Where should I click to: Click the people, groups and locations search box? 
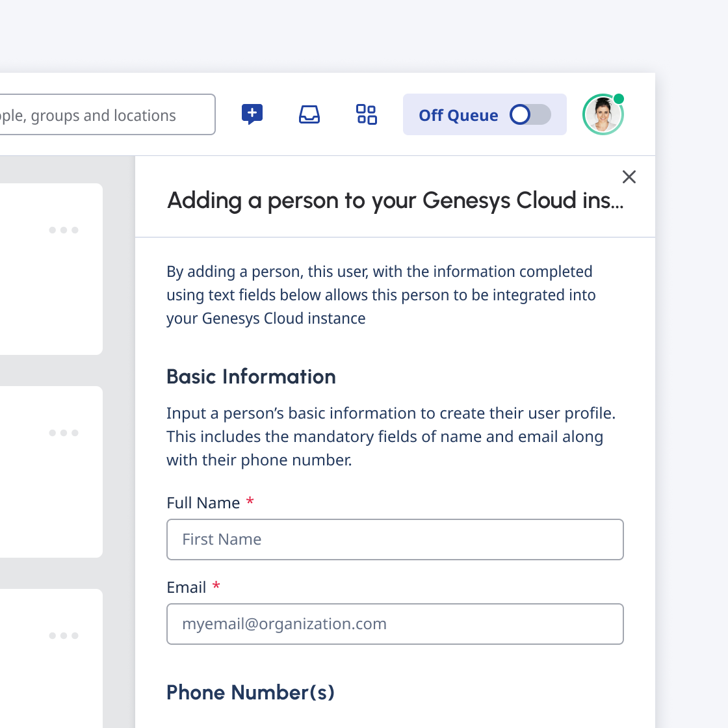tap(107, 114)
